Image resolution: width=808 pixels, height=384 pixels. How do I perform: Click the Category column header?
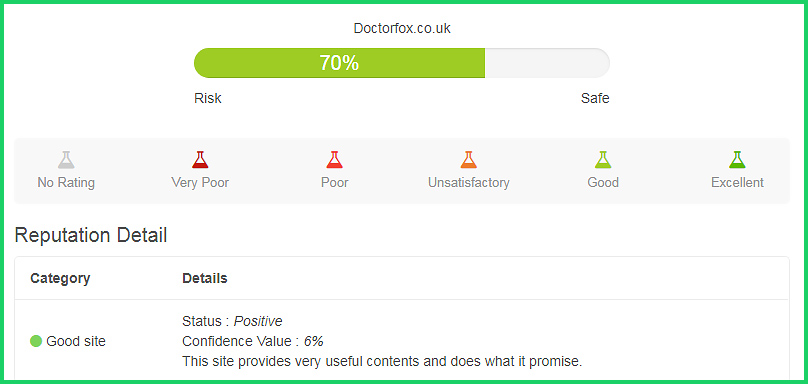[x=60, y=278]
